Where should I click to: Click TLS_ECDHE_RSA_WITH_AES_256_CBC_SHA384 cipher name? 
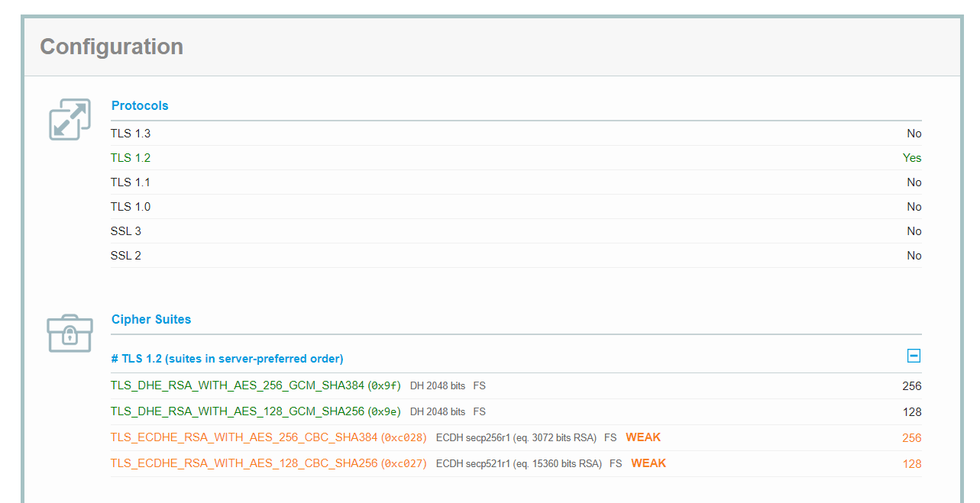coord(244,438)
